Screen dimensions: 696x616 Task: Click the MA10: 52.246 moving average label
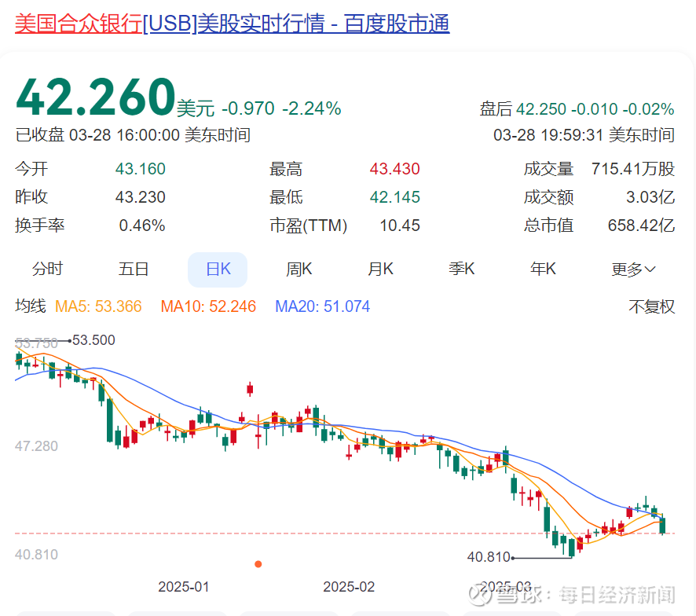point(208,306)
